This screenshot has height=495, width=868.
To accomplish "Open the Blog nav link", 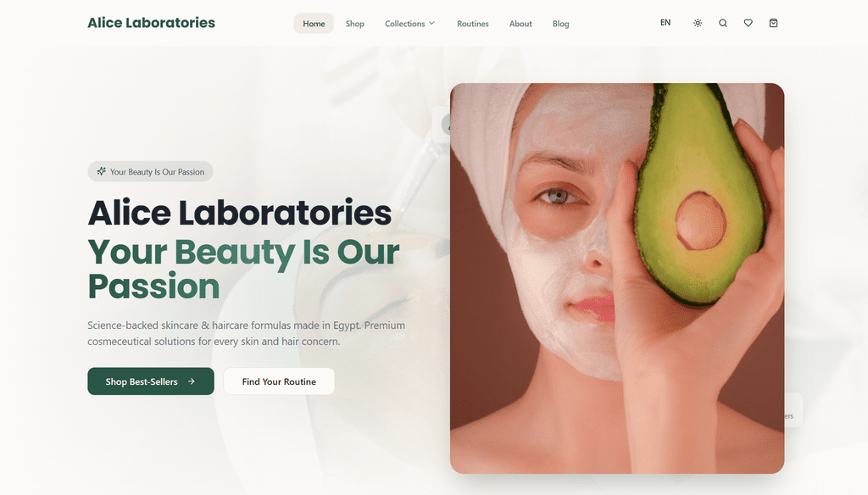I will tap(561, 23).
